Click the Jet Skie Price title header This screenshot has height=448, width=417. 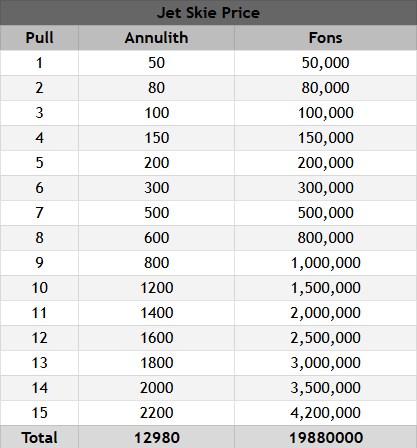coord(208,13)
